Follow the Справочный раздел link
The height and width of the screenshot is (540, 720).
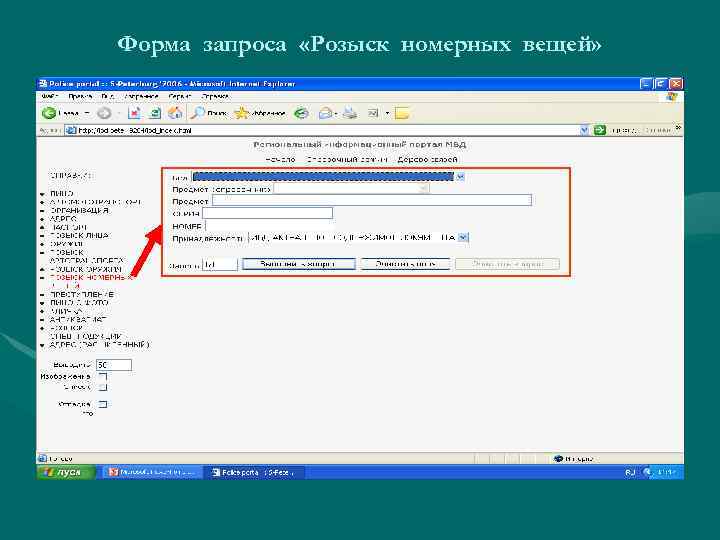346,159
